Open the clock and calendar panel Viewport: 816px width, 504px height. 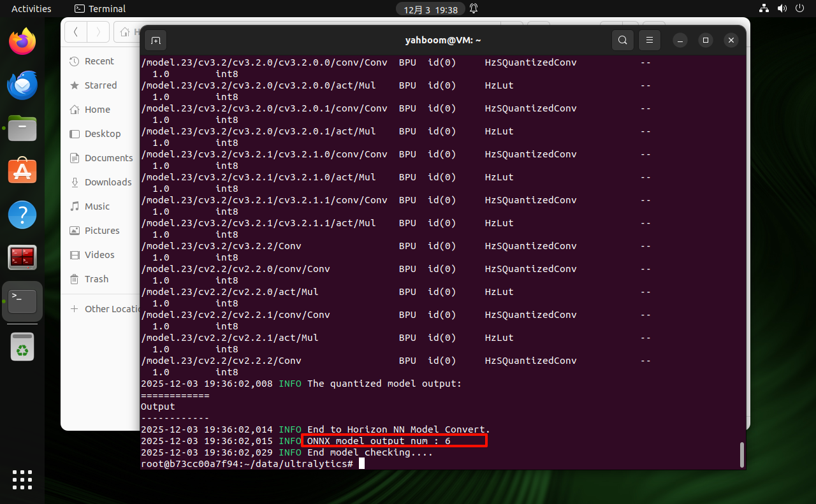(x=431, y=10)
